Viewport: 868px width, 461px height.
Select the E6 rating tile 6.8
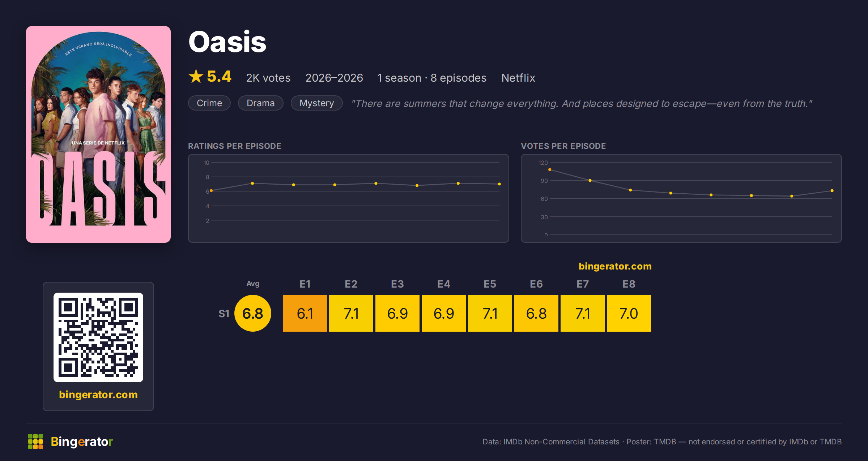click(x=536, y=313)
